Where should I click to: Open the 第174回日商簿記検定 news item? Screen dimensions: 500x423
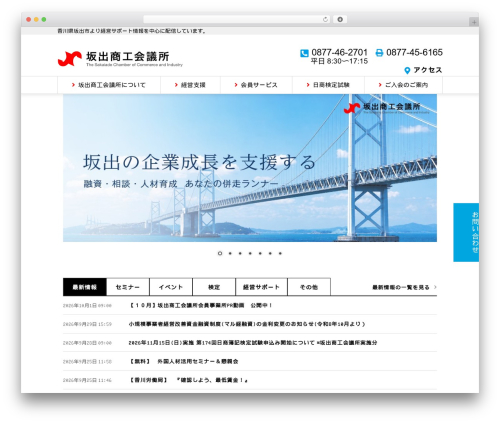[x=253, y=343]
